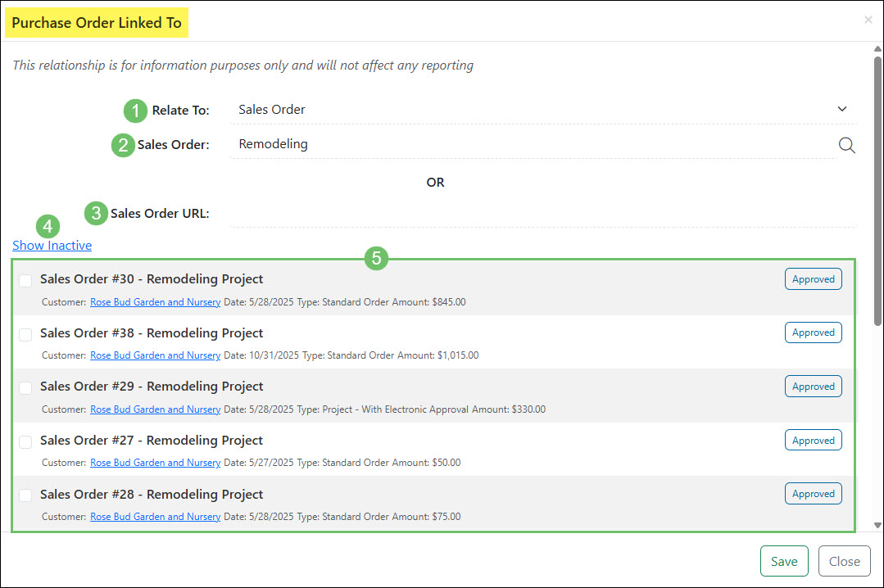
Task: Click the Approved button on Sales Order #28
Action: [813, 493]
